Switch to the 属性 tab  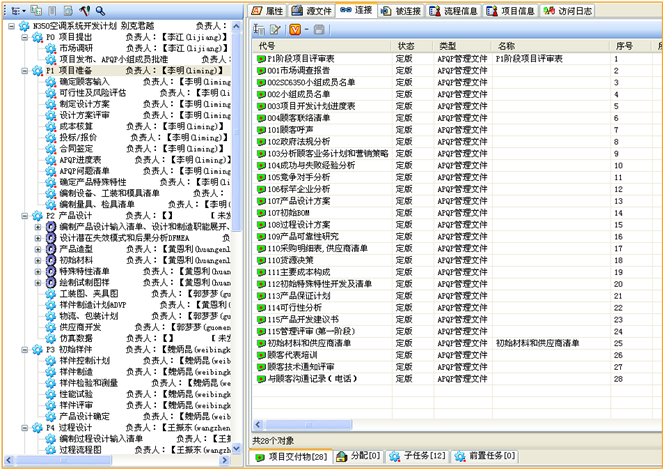(268, 11)
